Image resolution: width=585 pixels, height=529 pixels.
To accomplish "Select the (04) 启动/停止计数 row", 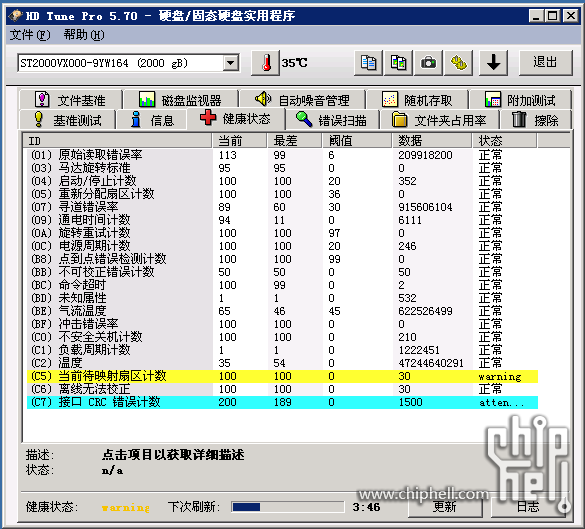I will point(282,181).
